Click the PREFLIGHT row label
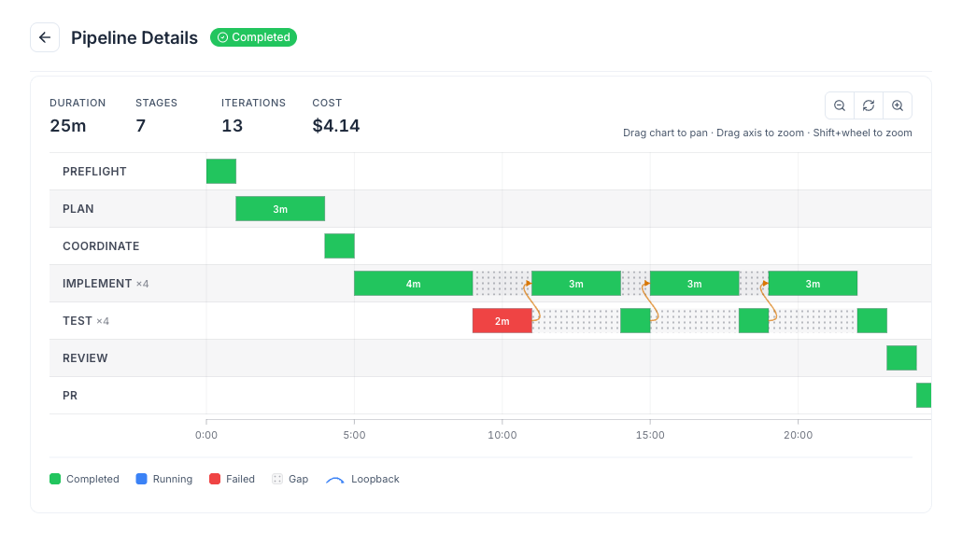This screenshot has height=560, width=962. 94,172
